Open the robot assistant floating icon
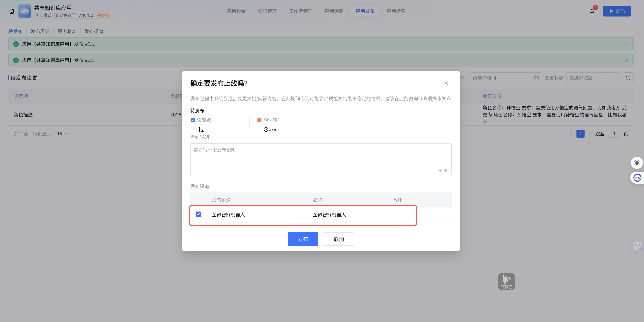This screenshot has height=322, width=644. click(x=637, y=178)
